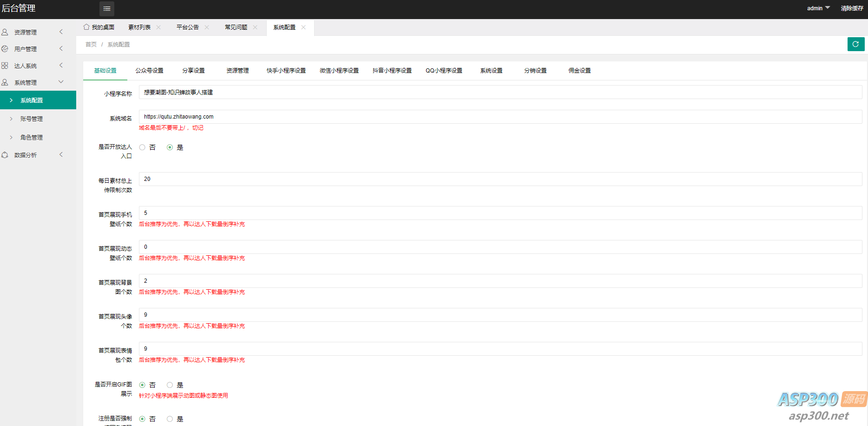
Task: Close the 系统配置 tab
Action: (x=303, y=27)
